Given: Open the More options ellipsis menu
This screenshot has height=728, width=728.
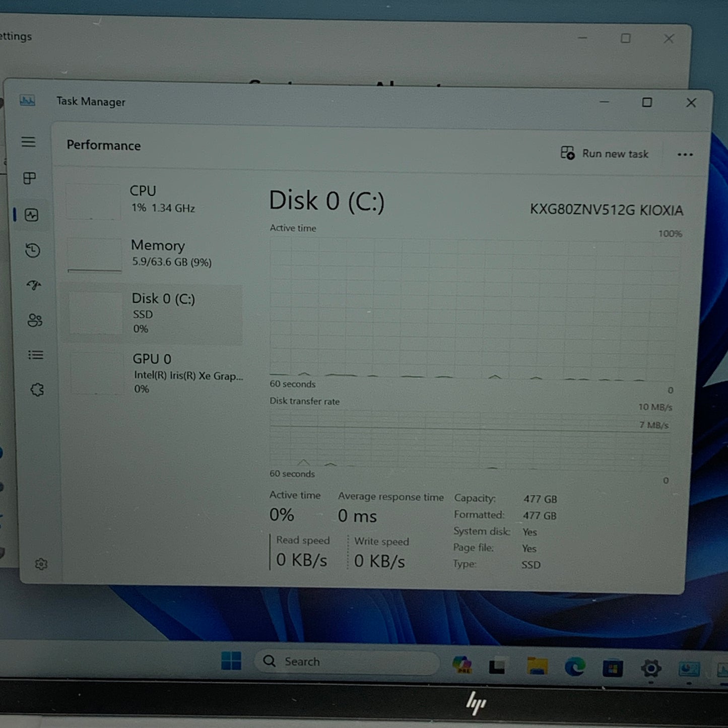Looking at the screenshot, I should pos(685,154).
